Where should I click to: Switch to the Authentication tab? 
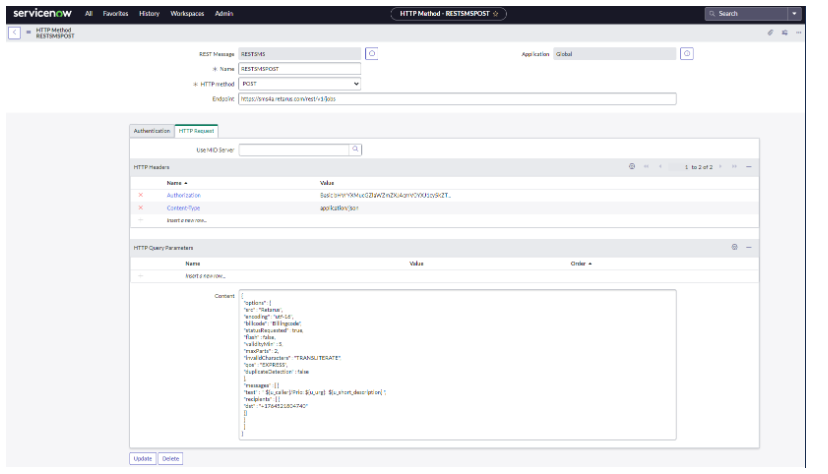pos(152,130)
